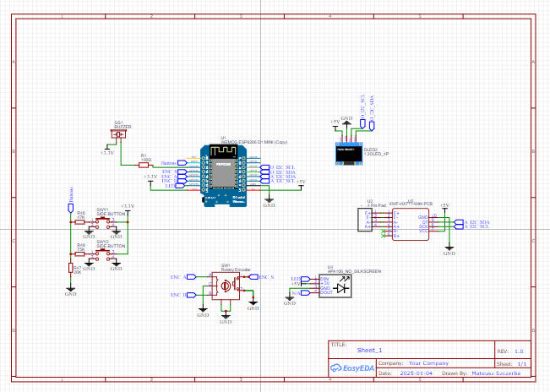
Task: Click the LED port at the APA106
Action: coord(306,279)
